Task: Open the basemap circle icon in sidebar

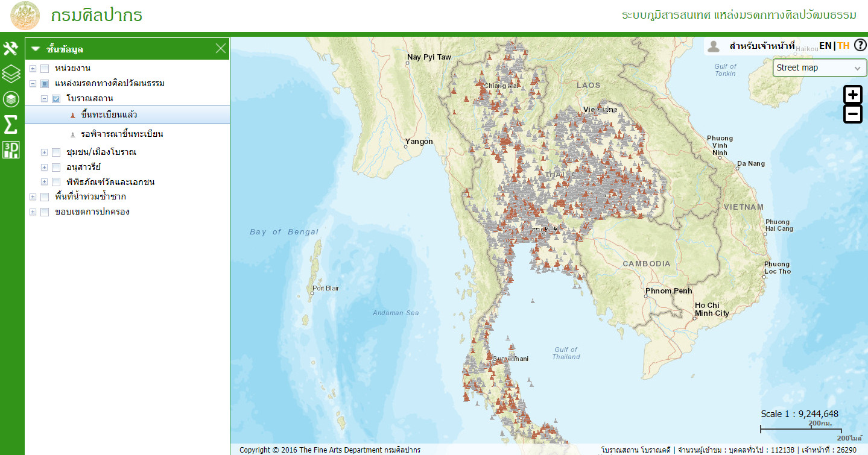Action: click(11, 99)
